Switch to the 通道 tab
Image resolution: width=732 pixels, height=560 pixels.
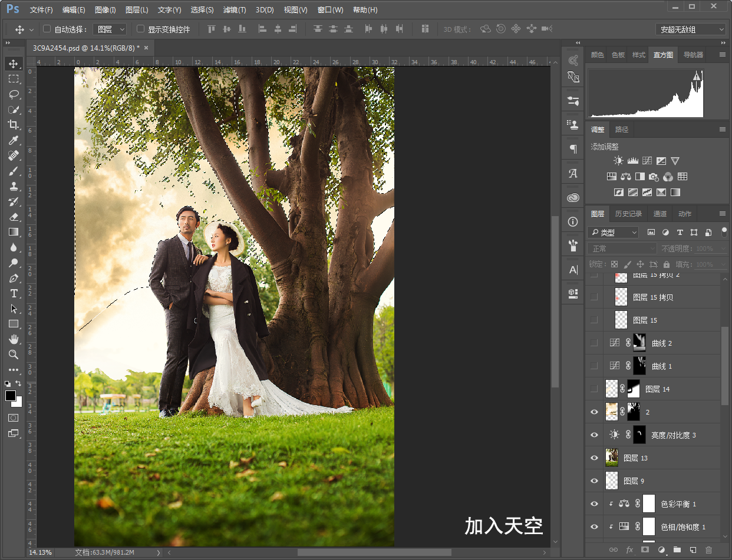(x=660, y=214)
